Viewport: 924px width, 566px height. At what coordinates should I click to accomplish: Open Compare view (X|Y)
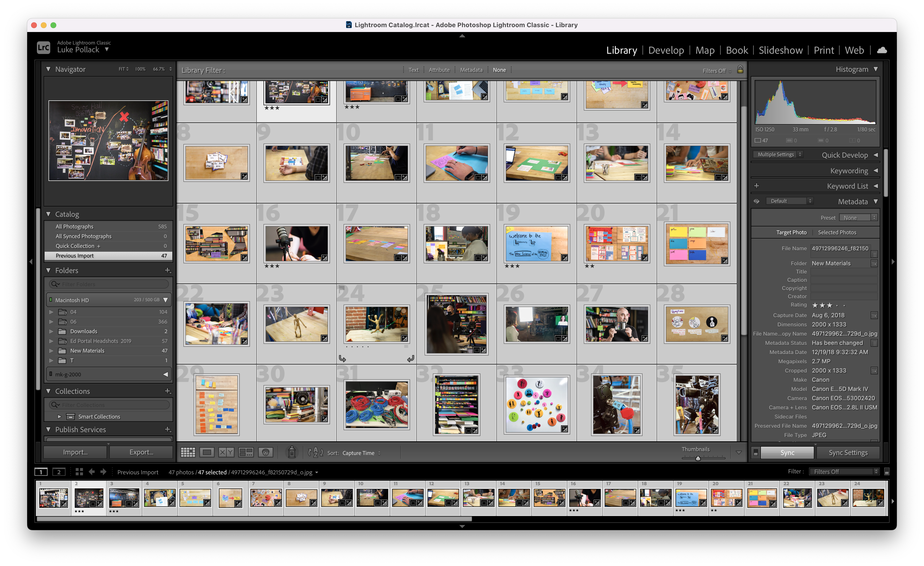pyautogui.click(x=226, y=453)
